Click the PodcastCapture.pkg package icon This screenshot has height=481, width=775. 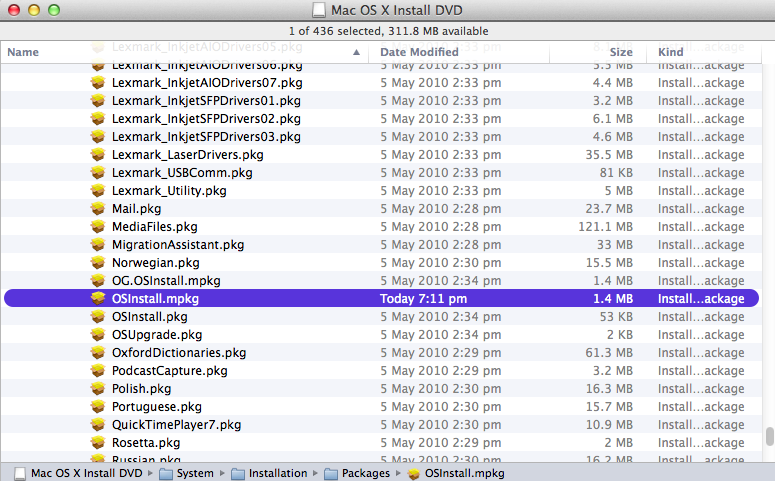click(98, 371)
